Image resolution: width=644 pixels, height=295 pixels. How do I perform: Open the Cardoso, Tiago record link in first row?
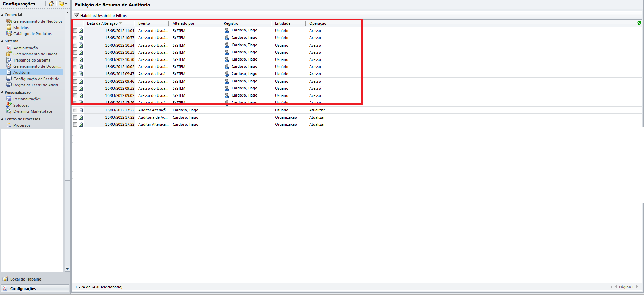pos(244,30)
